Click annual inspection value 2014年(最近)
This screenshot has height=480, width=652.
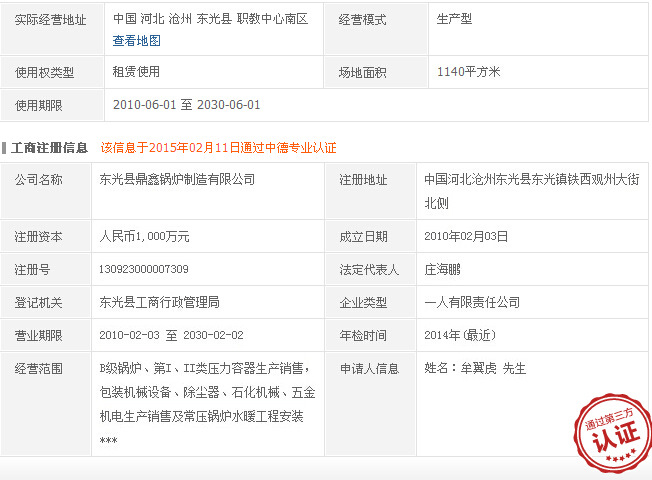click(x=460, y=335)
